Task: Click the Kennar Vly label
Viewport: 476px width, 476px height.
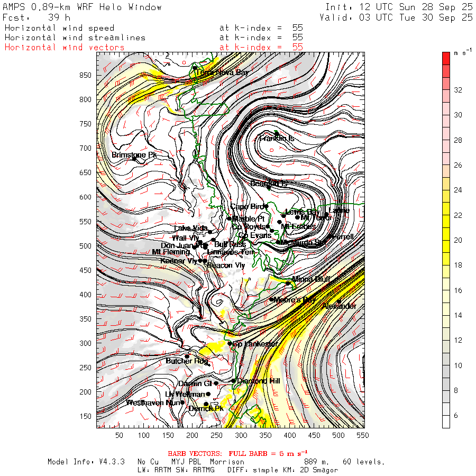Action: 179,261
